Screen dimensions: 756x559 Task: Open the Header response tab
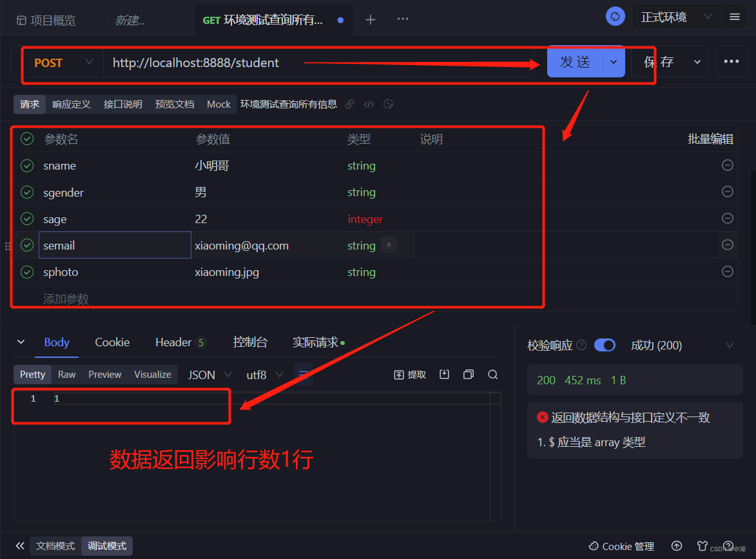[x=180, y=342]
